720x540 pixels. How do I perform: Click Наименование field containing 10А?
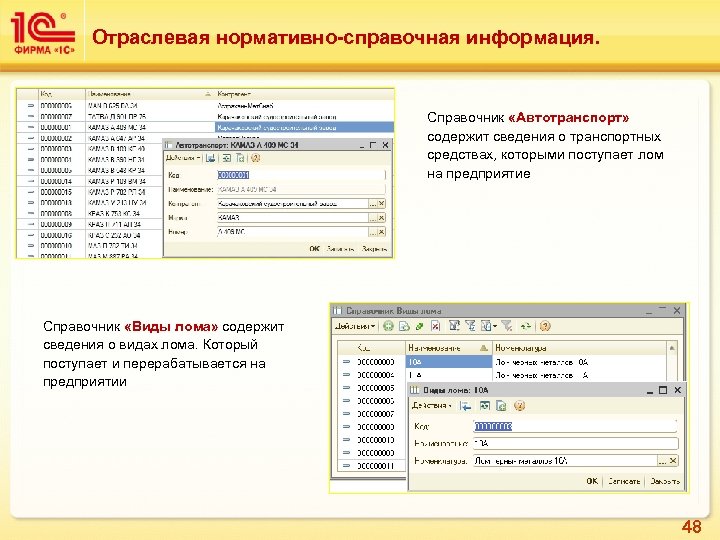point(575,444)
